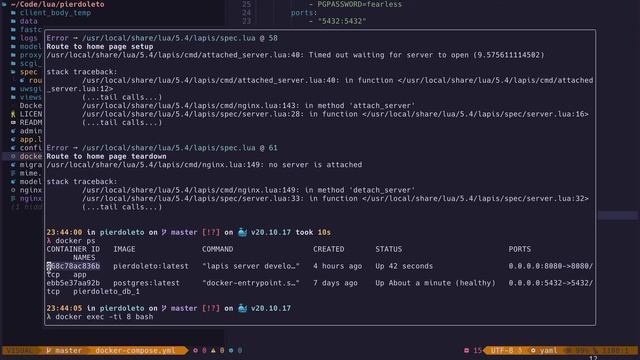Click the container ID ebb5e37aa92b
This screenshot has height=360, width=640.
(73, 283)
